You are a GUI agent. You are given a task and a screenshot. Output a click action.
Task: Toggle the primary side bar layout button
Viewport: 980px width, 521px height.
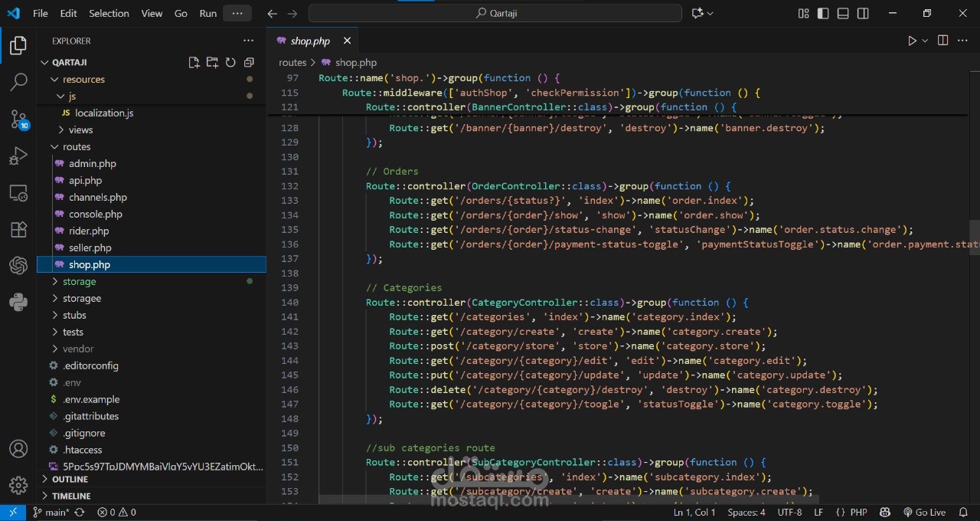[823, 14]
